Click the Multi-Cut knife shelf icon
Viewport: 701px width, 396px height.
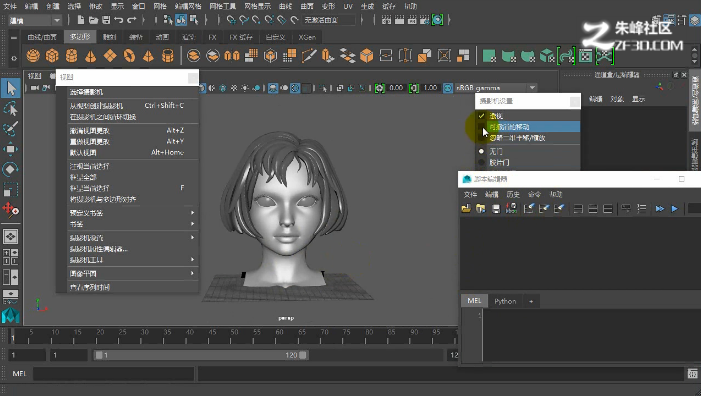click(x=308, y=55)
